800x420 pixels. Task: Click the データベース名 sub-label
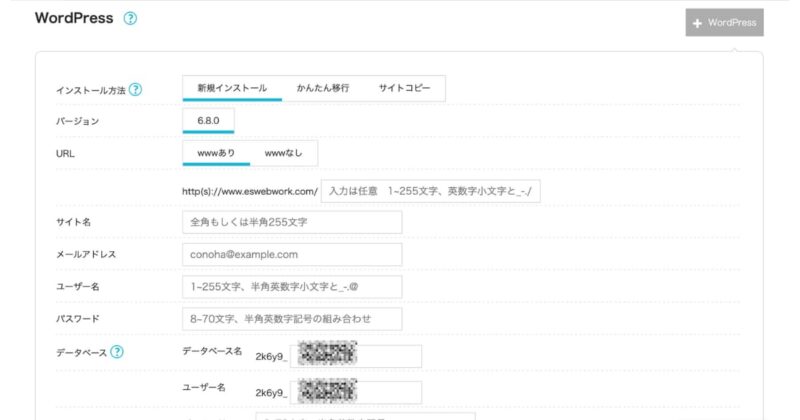click(x=212, y=351)
